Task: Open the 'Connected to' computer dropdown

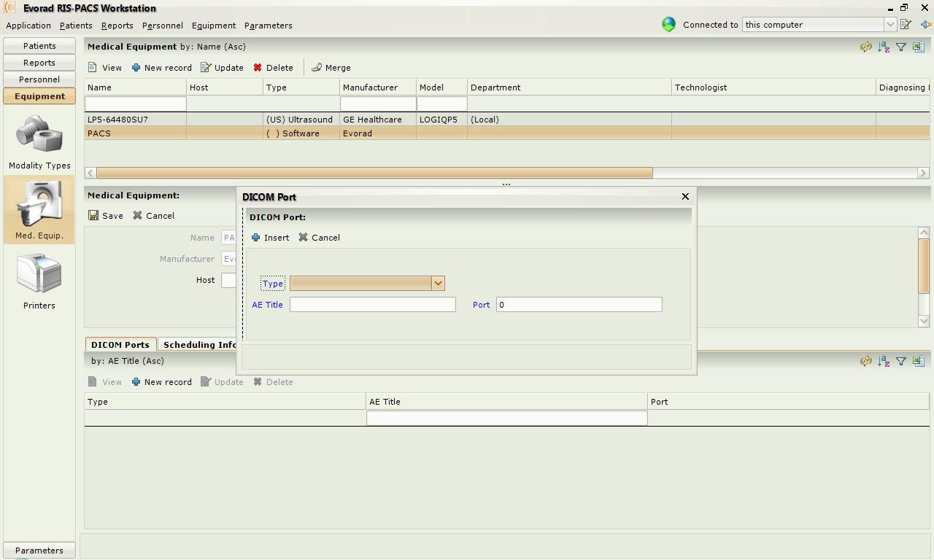Action: click(x=889, y=25)
